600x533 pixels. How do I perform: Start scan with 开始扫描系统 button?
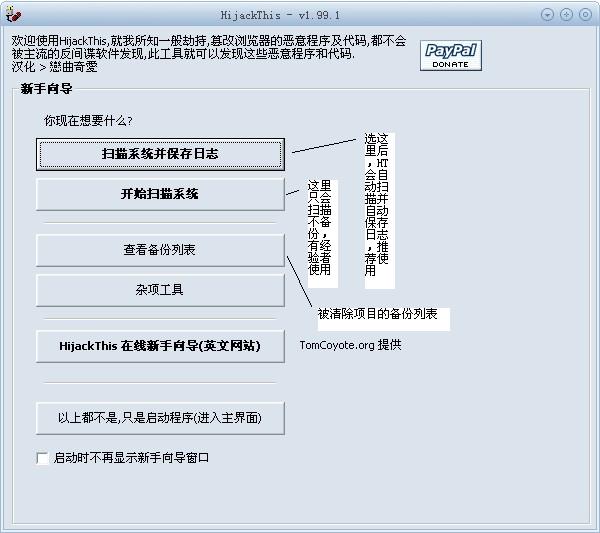(160, 194)
